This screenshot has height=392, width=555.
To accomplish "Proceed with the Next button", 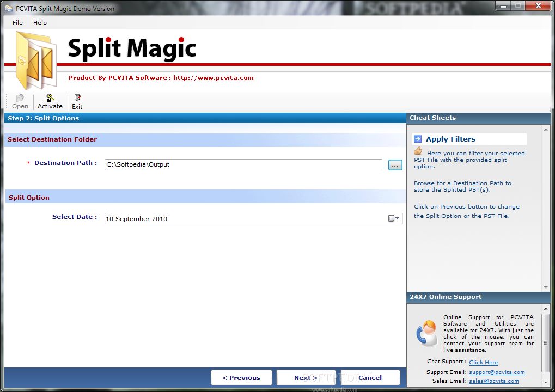I will point(306,377).
